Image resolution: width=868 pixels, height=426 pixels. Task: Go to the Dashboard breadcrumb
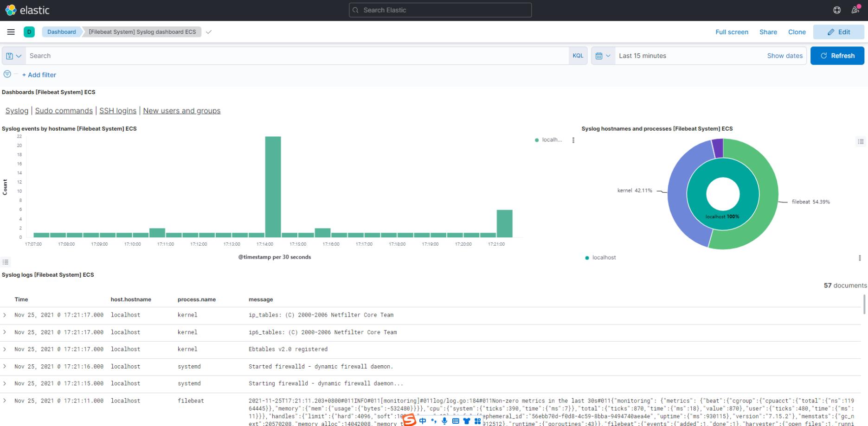pyautogui.click(x=61, y=32)
